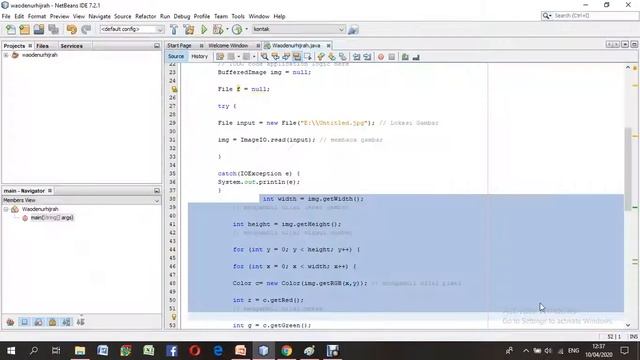This screenshot has width=640, height=360.
Task: Click the Save All toolbar icon
Action: (x=53, y=29)
